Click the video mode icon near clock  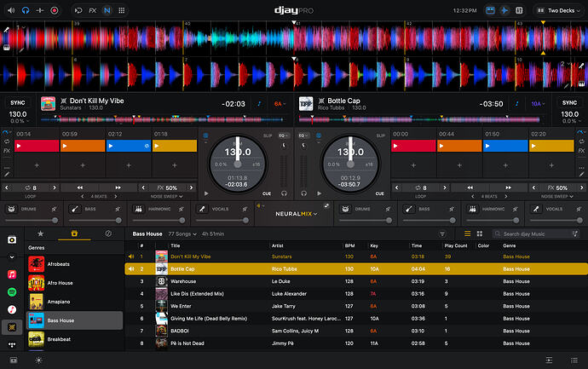pyautogui.click(x=490, y=10)
